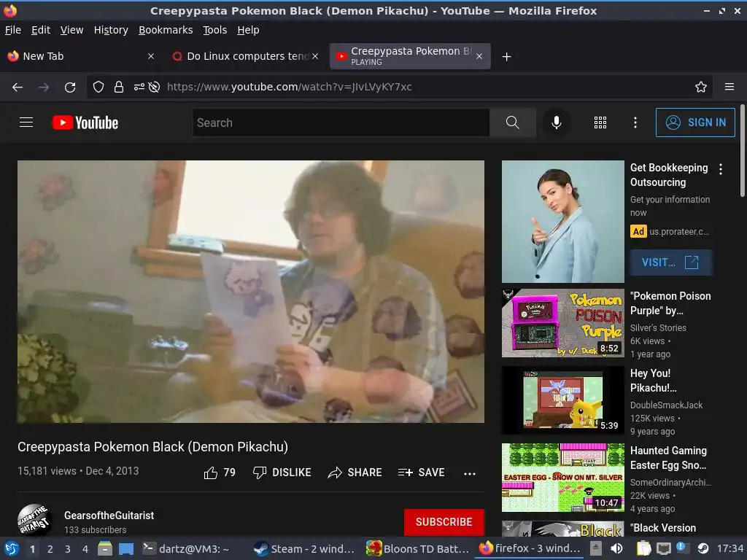Viewport: 747px width, 560px height.
Task: Click the clipboard tray icon
Action: [x=643, y=548]
